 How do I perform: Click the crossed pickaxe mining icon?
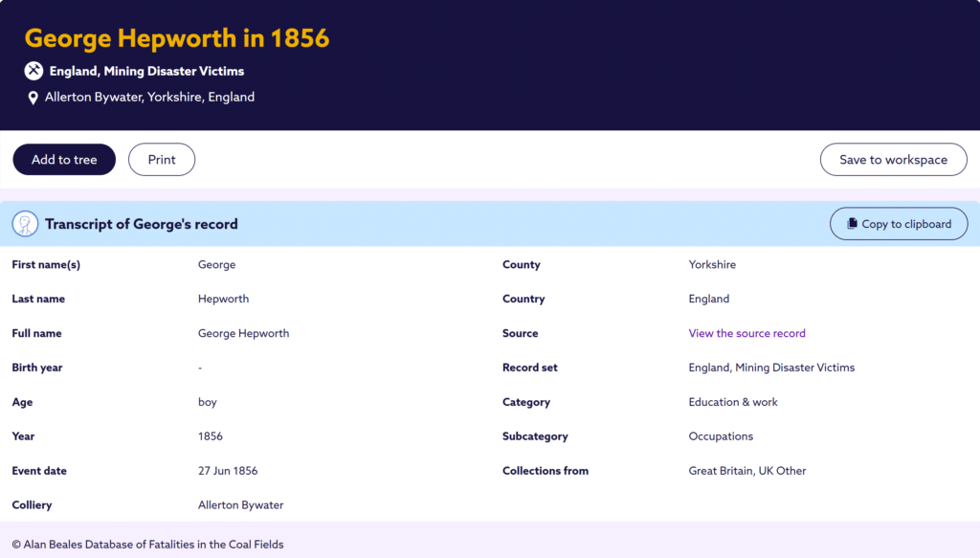(x=33, y=71)
